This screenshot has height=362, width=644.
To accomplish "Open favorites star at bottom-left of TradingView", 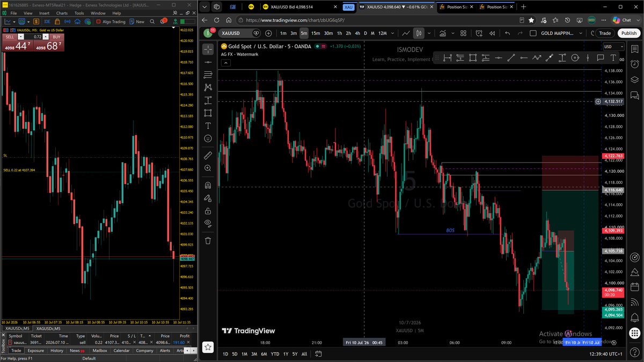I will coord(208,347).
